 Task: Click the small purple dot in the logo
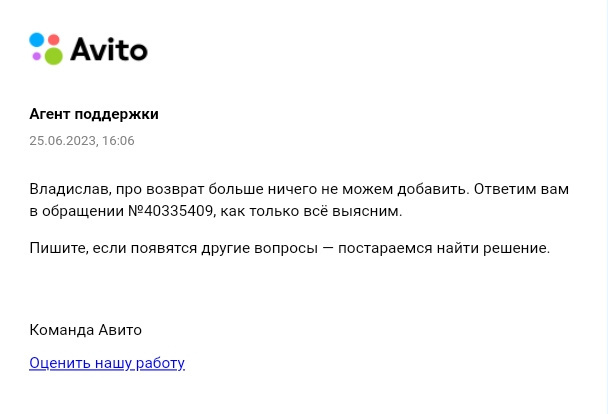[x=37, y=56]
